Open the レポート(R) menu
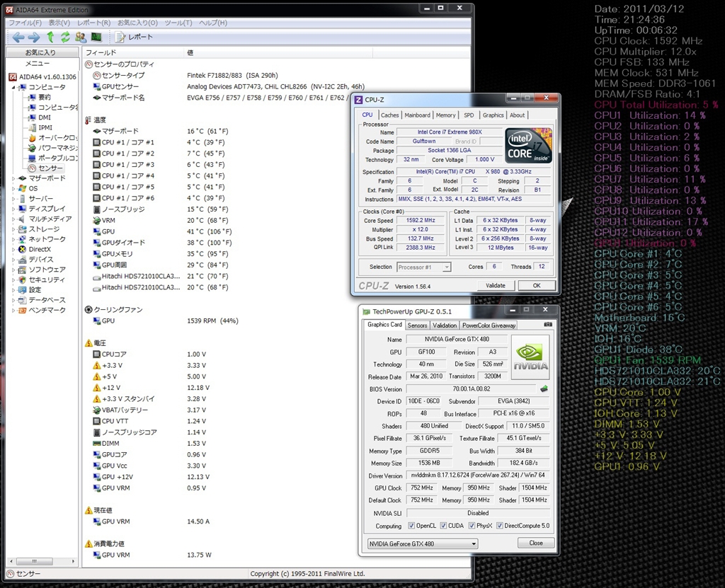 94,23
